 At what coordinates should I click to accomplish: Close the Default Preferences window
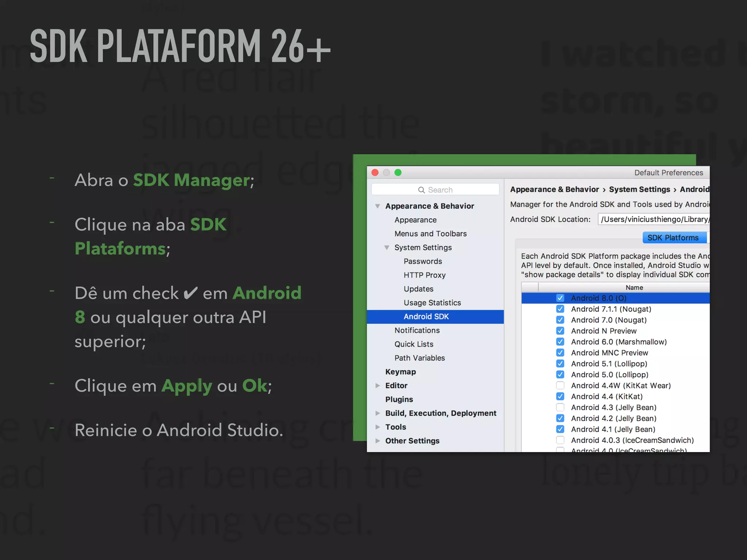point(375,172)
